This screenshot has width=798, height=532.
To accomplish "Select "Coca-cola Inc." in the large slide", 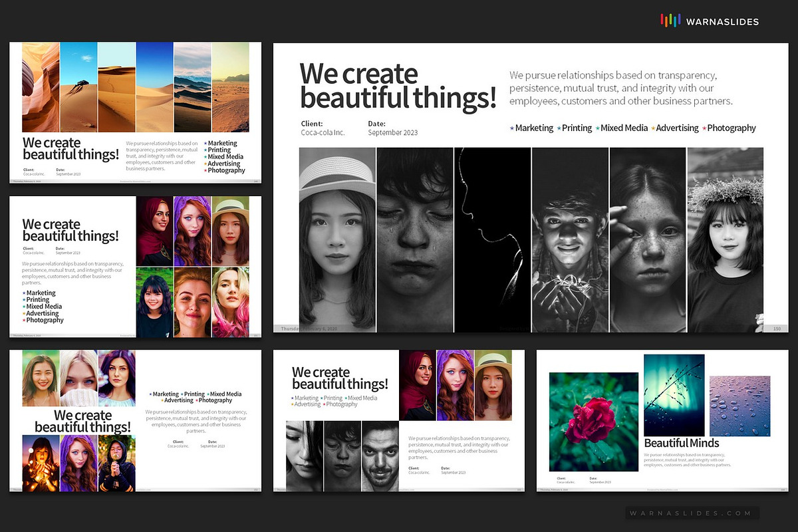I will 323,133.
